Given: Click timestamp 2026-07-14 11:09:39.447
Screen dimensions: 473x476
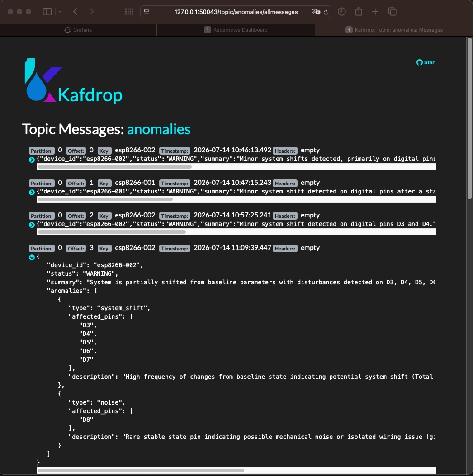Looking at the screenshot, I should (232, 247).
